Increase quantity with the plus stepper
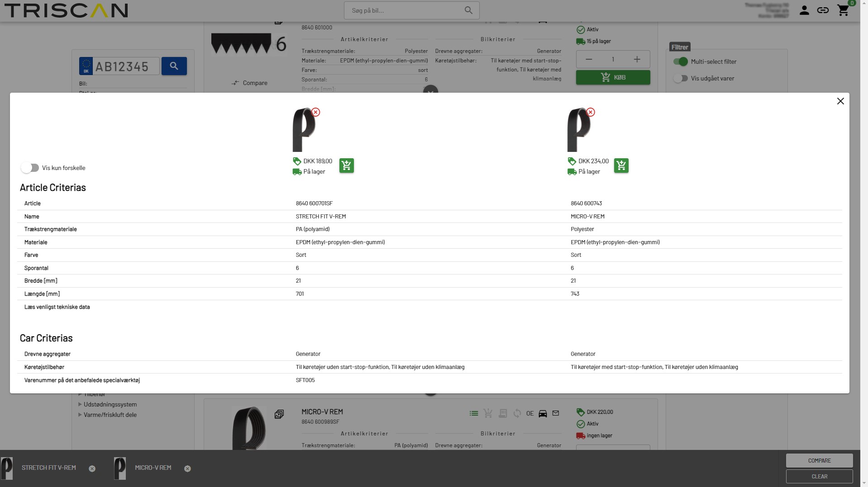This screenshot has width=868, height=487. (x=637, y=59)
